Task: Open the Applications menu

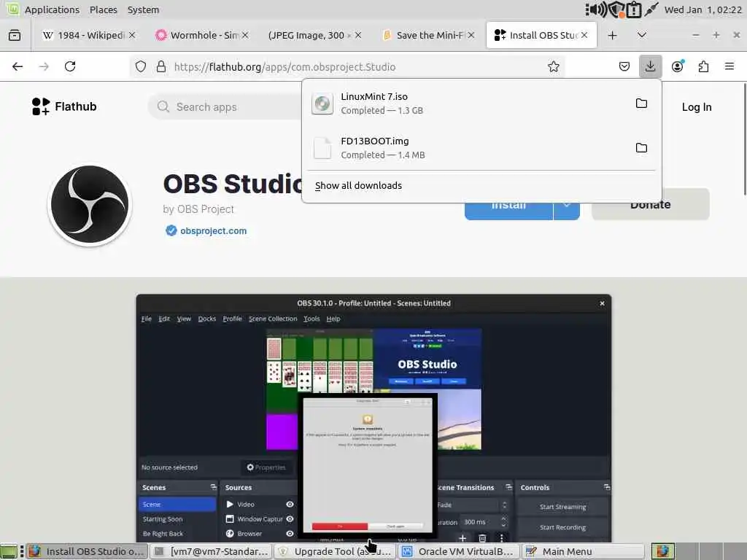Action: coord(52,9)
